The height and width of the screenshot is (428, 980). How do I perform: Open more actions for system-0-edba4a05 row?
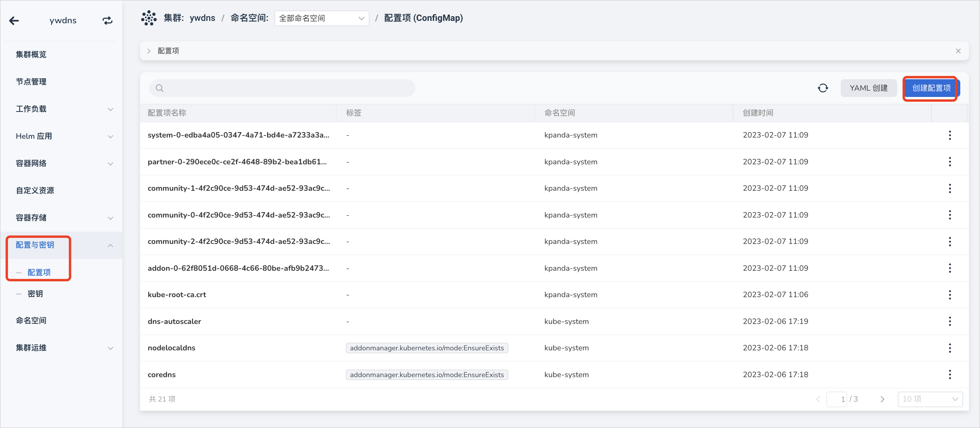coord(950,135)
